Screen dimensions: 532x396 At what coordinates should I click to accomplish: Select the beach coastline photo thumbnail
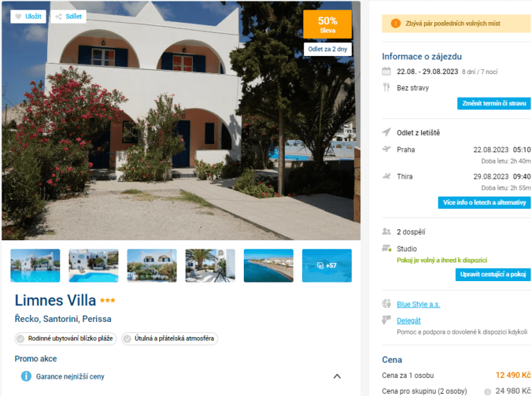(x=268, y=265)
